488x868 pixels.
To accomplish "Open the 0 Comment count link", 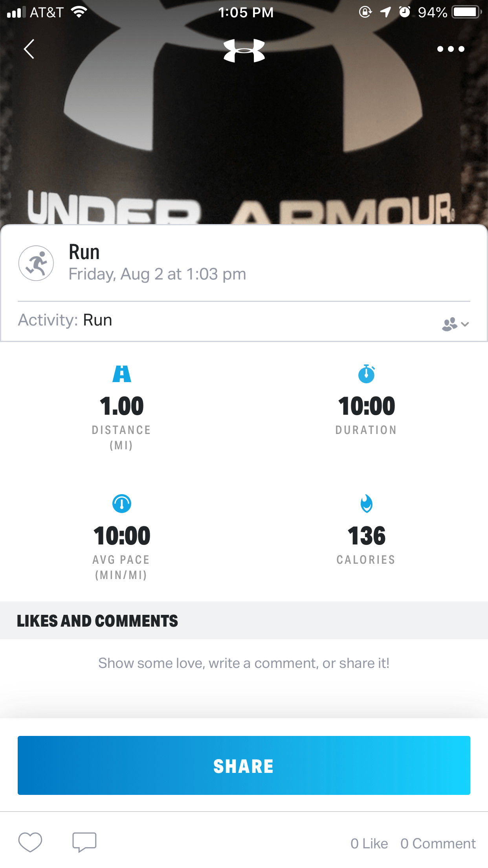I will pos(438,844).
